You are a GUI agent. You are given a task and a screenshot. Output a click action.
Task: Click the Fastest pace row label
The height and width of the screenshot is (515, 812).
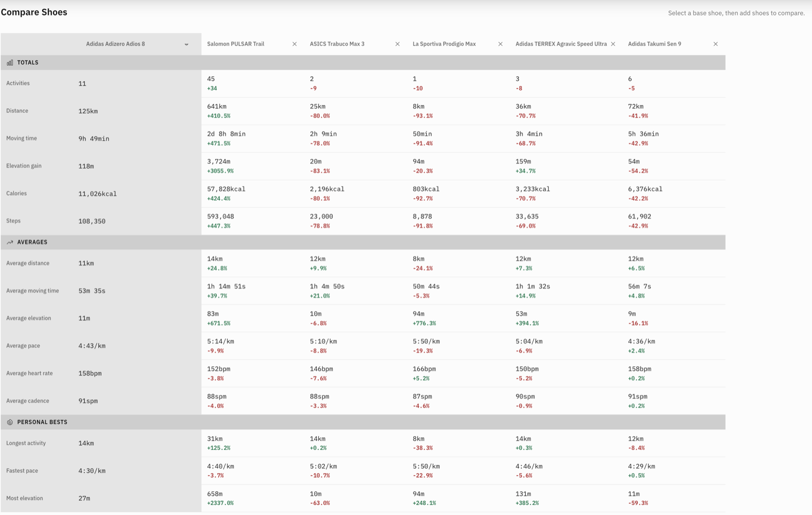pyautogui.click(x=22, y=471)
